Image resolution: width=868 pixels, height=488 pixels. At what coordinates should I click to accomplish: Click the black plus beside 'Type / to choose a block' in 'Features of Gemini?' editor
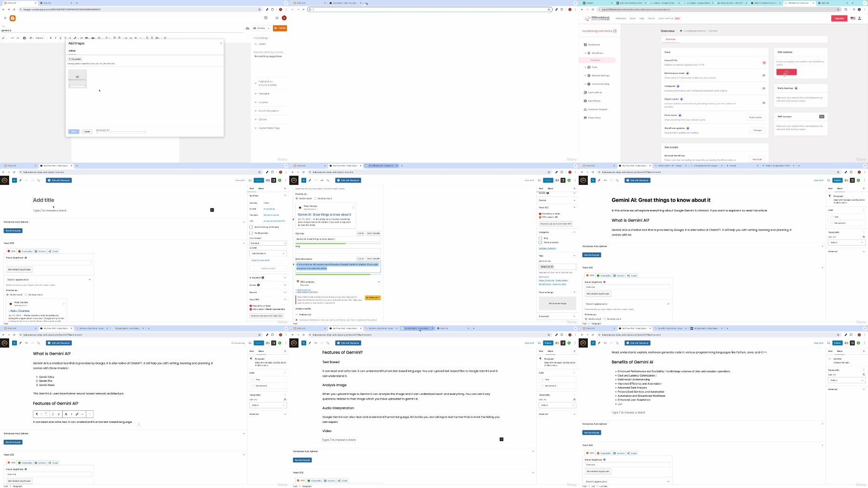[502, 439]
